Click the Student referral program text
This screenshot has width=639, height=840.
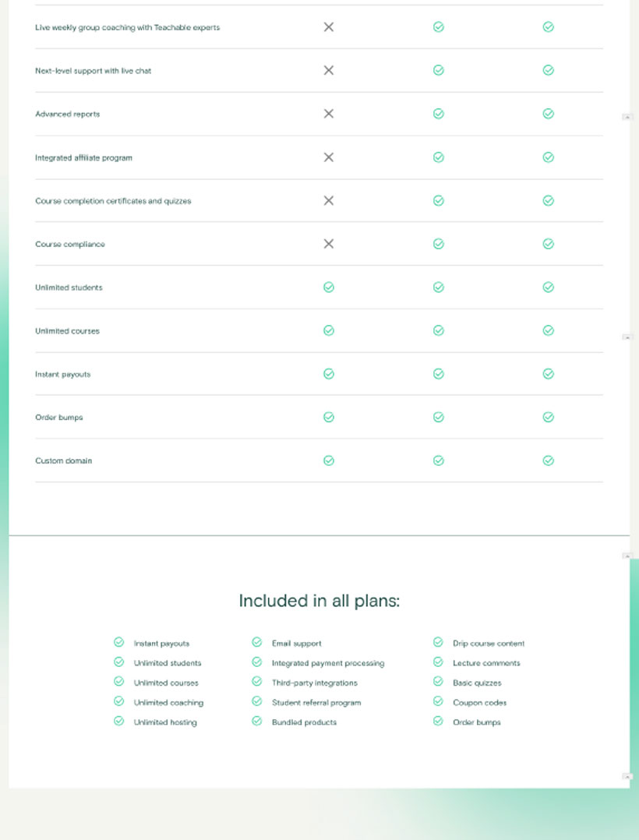point(316,702)
